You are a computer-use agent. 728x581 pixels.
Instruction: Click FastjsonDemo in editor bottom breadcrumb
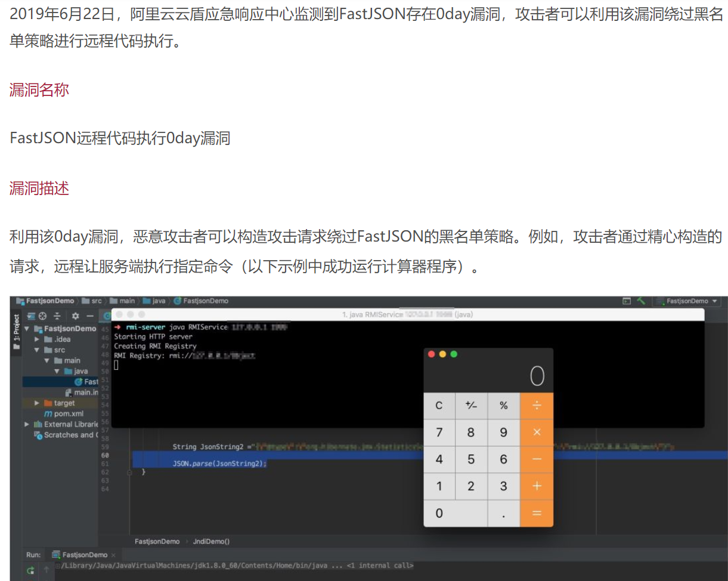coord(157,542)
